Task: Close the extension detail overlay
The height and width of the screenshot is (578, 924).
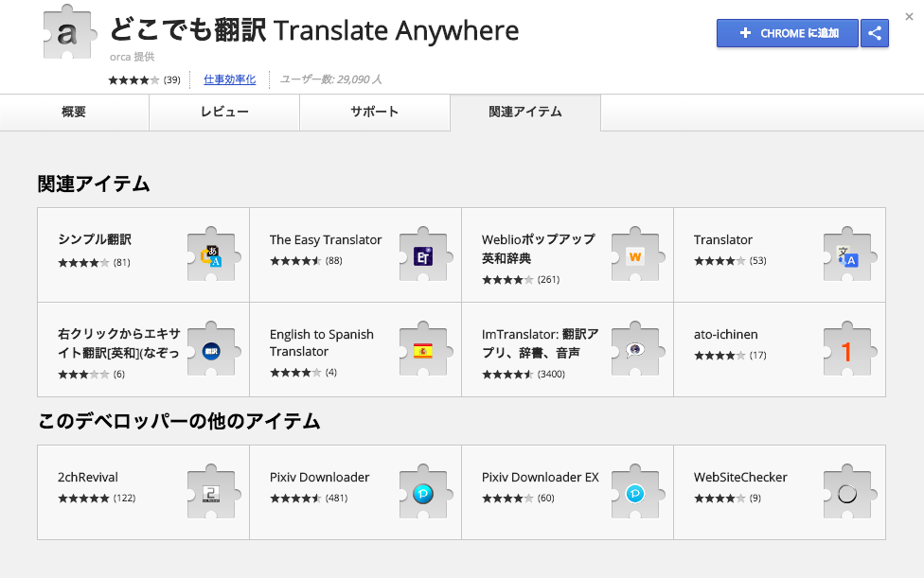Action: click(x=909, y=17)
